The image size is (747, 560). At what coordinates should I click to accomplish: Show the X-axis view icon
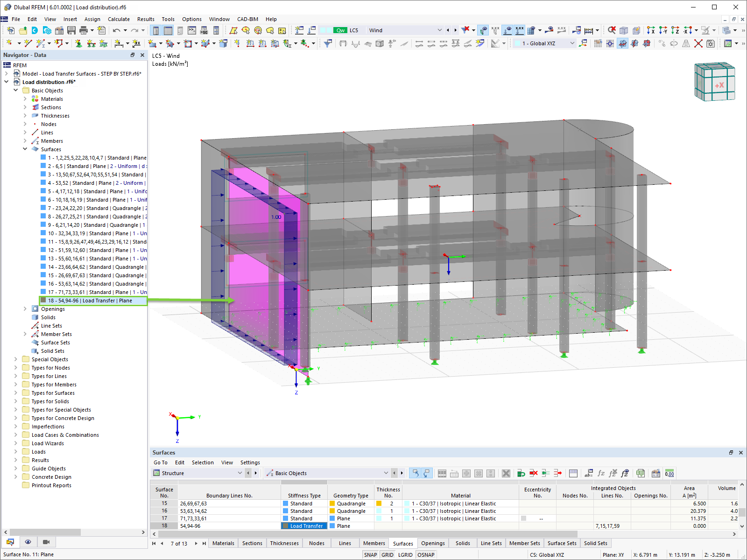click(651, 30)
